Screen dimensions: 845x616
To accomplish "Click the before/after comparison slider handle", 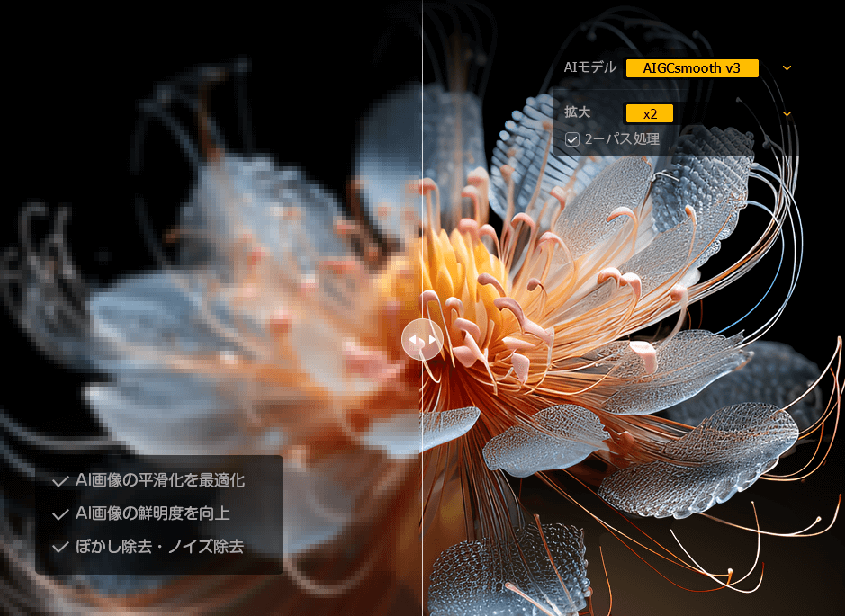I will [x=422, y=339].
